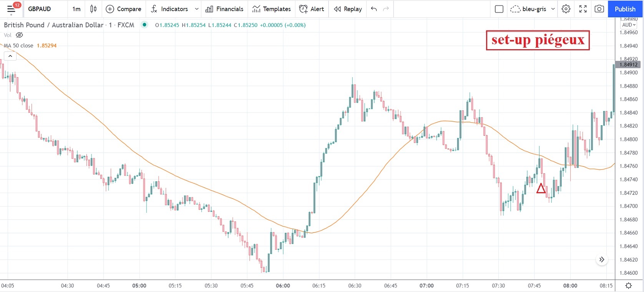Screen dimensions: 644x292
Task: Click the GBPAUD symbol search field
Action: (x=40, y=9)
